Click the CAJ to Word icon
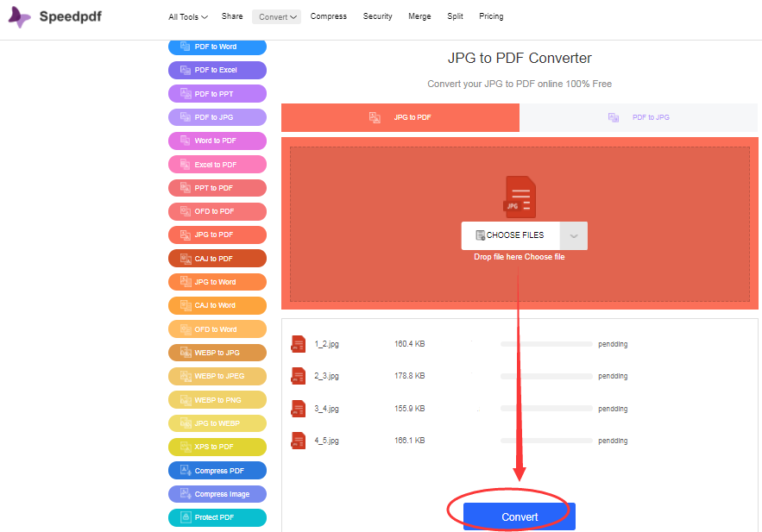This screenshot has height=532, width=762. tap(186, 305)
